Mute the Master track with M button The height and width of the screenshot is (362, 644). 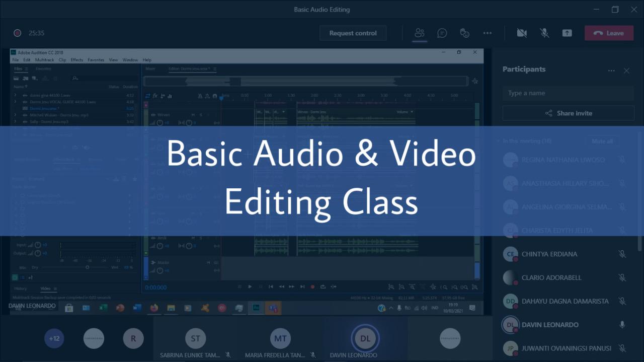(x=208, y=263)
